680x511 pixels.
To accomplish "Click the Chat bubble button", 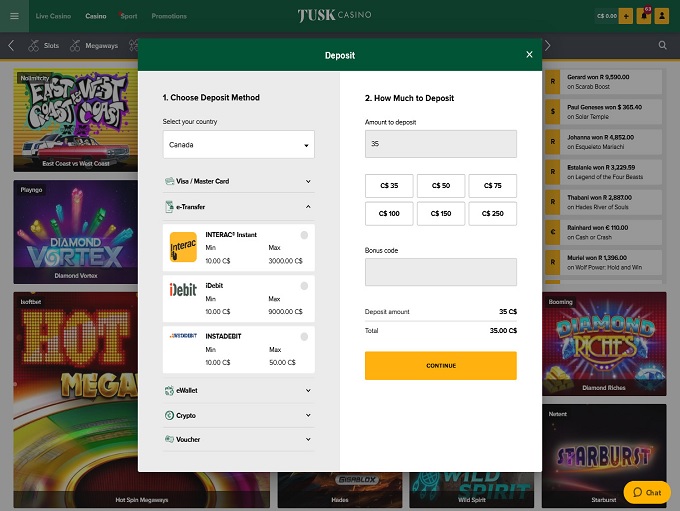I will click(647, 492).
